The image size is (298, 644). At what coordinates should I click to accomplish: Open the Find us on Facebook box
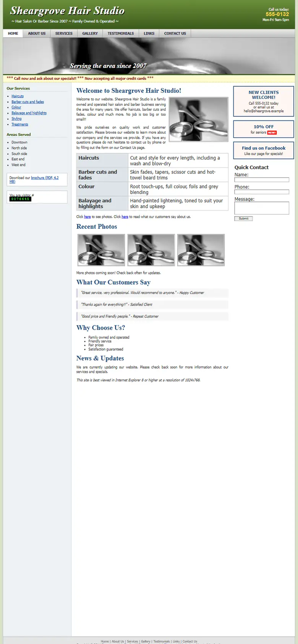click(264, 150)
